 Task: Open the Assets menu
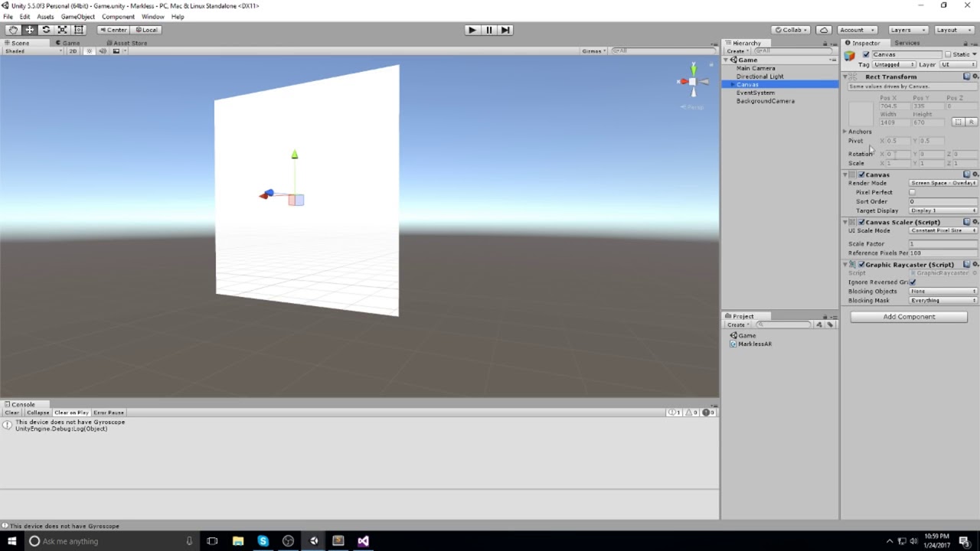click(x=45, y=17)
